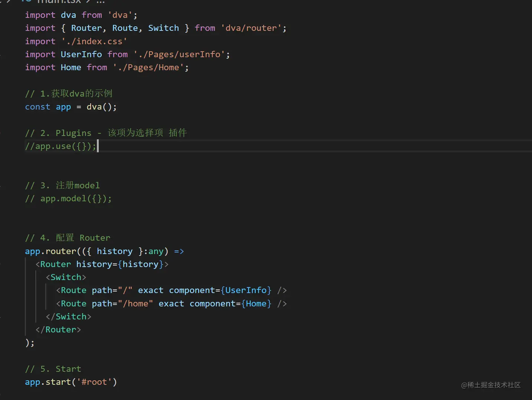Click the comment '3. 注册model'
The image size is (532, 400).
pos(62,185)
